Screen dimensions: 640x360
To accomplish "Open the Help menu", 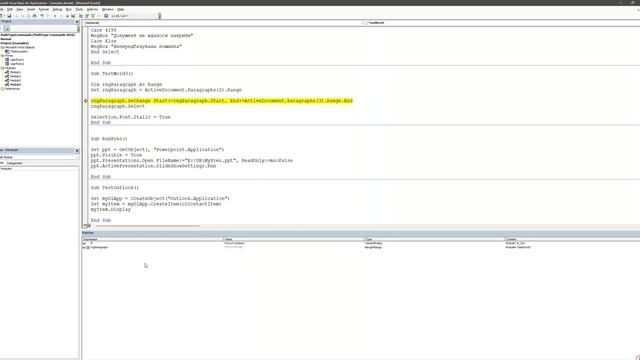I will [x=120, y=9].
